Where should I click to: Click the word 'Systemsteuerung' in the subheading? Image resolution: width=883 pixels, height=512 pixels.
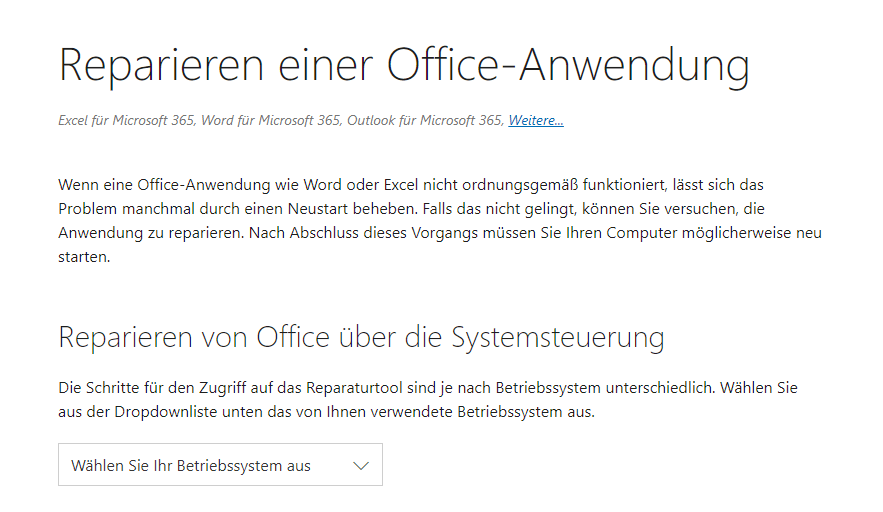(558, 338)
